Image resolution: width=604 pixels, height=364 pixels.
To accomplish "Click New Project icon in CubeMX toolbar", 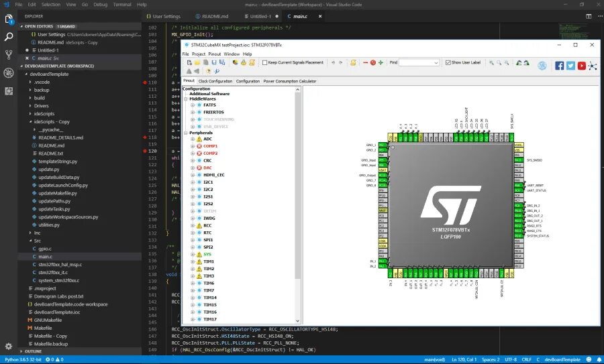I will [189, 62].
